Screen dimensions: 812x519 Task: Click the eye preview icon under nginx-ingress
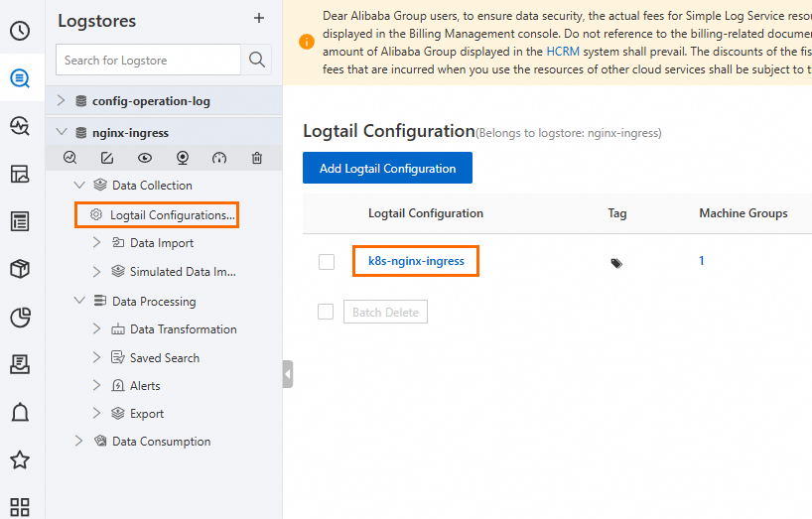(x=145, y=158)
